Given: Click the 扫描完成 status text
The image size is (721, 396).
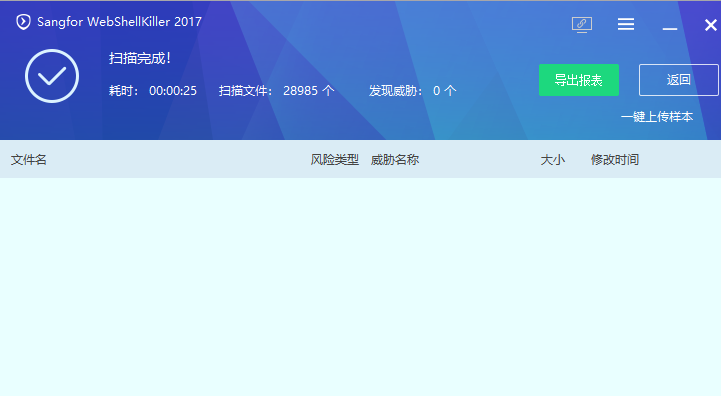Looking at the screenshot, I should pyautogui.click(x=140, y=58).
